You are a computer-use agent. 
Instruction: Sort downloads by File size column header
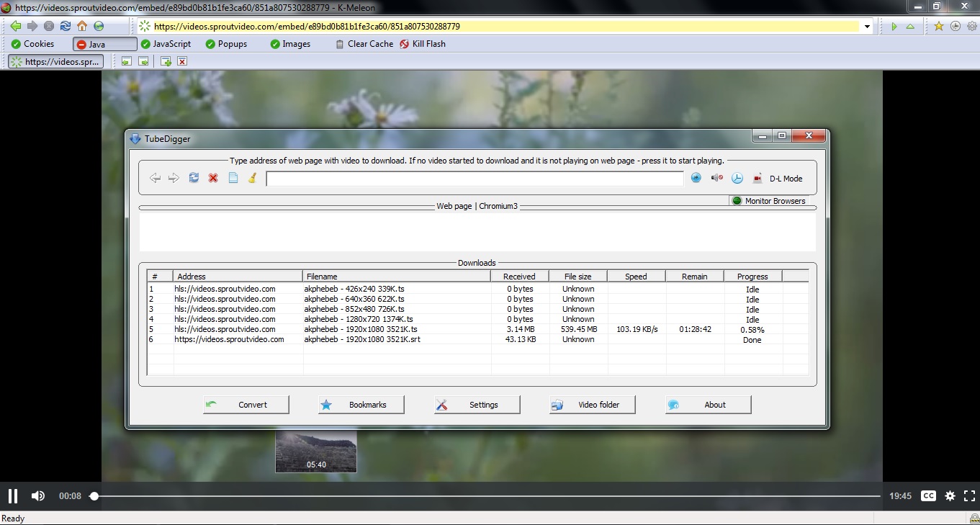click(x=578, y=277)
